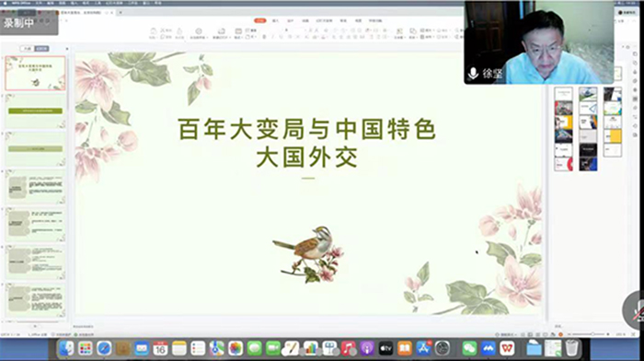
Task: Click the slide title text 百年大变局与中国特色大国外交
Action: [x=306, y=143]
